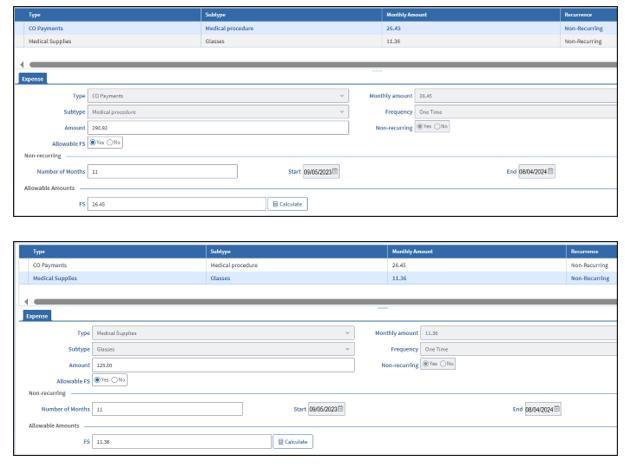Screen dimensions: 625x466
Task: Click Calculate button beside FS 26.45
Action: coord(287,204)
